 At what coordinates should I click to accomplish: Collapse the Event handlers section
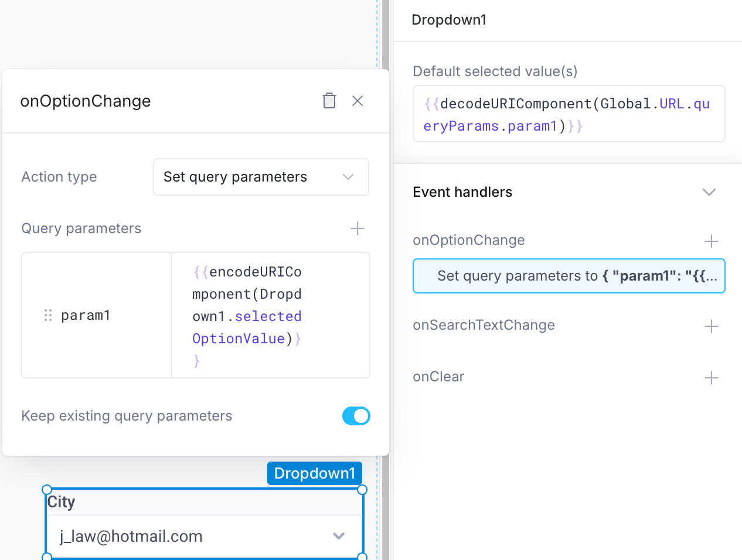pyautogui.click(x=709, y=192)
